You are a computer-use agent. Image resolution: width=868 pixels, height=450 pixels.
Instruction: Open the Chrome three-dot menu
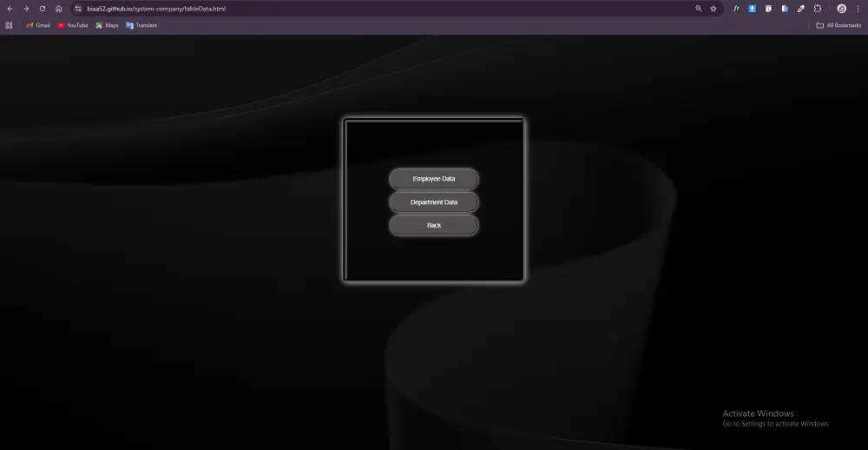click(x=858, y=9)
